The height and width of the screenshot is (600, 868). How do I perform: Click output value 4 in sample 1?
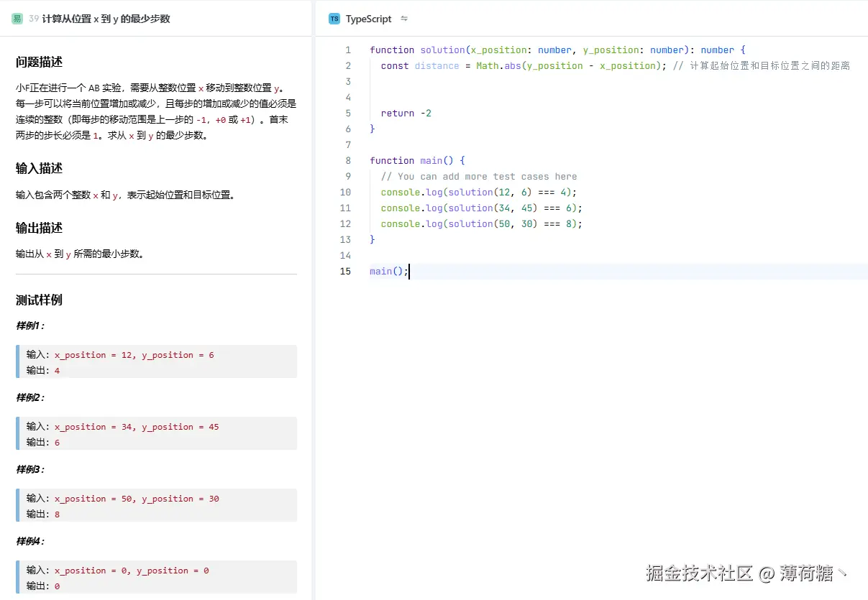click(58, 371)
